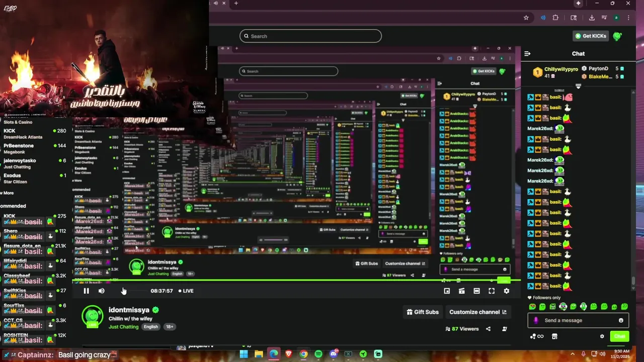This screenshot has width=644, height=362.
Task: Click the 87 Viewers count
Action: click(x=462, y=329)
